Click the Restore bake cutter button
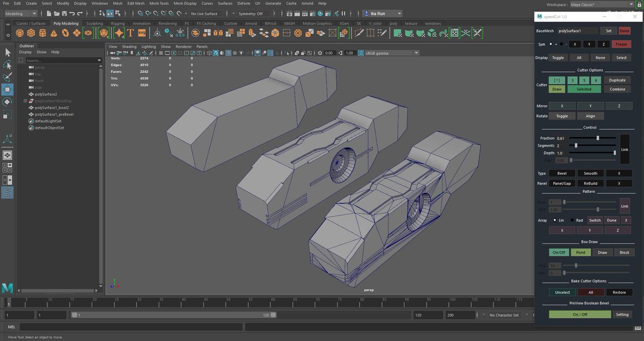The image size is (644, 341). tap(619, 292)
